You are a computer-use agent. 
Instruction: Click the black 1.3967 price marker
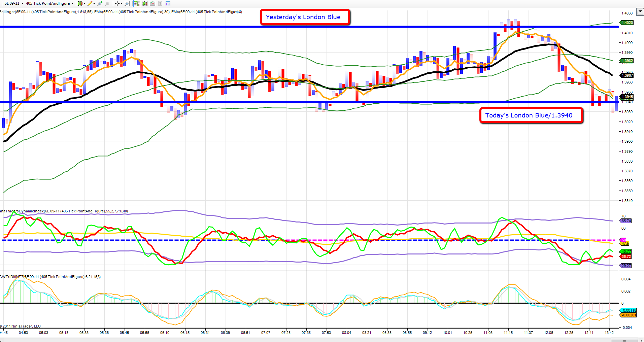627,75
